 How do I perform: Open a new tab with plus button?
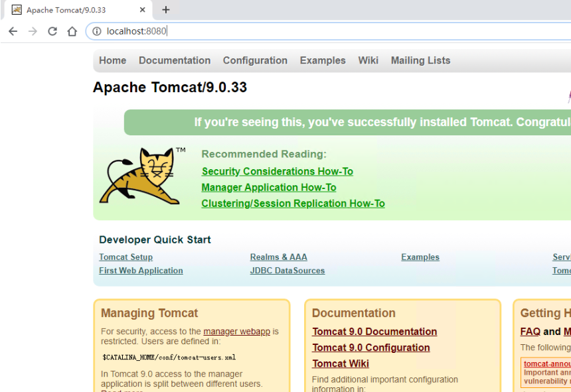pyautogui.click(x=166, y=10)
